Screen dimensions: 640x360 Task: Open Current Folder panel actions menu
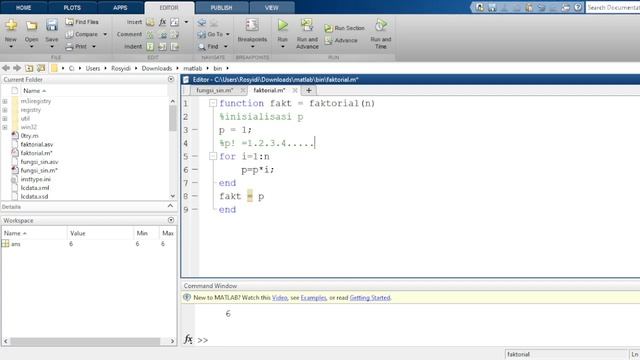tap(171, 79)
